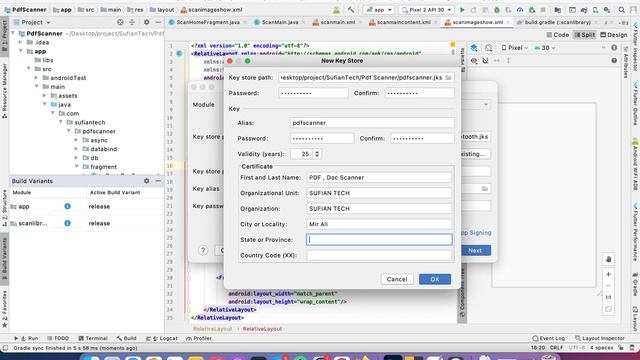640x360 pixels.
Task: Increase validity years with stepper arrows
Action: click(317, 152)
